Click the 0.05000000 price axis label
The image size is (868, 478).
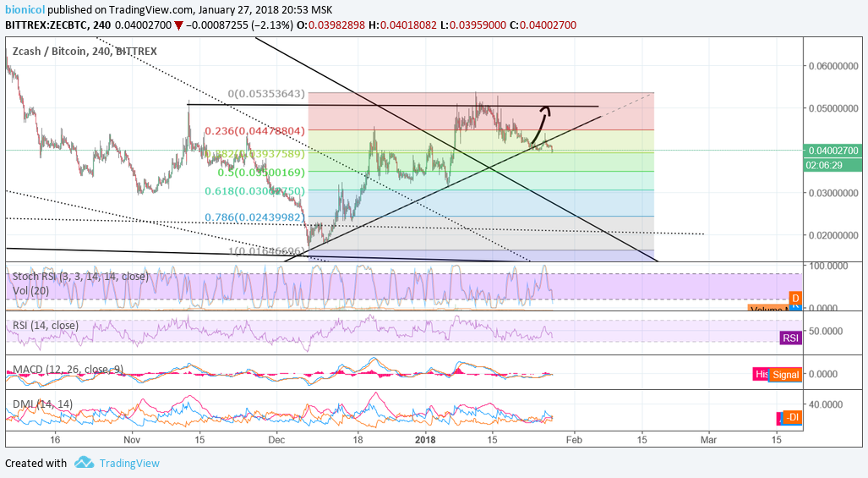pyautogui.click(x=833, y=108)
